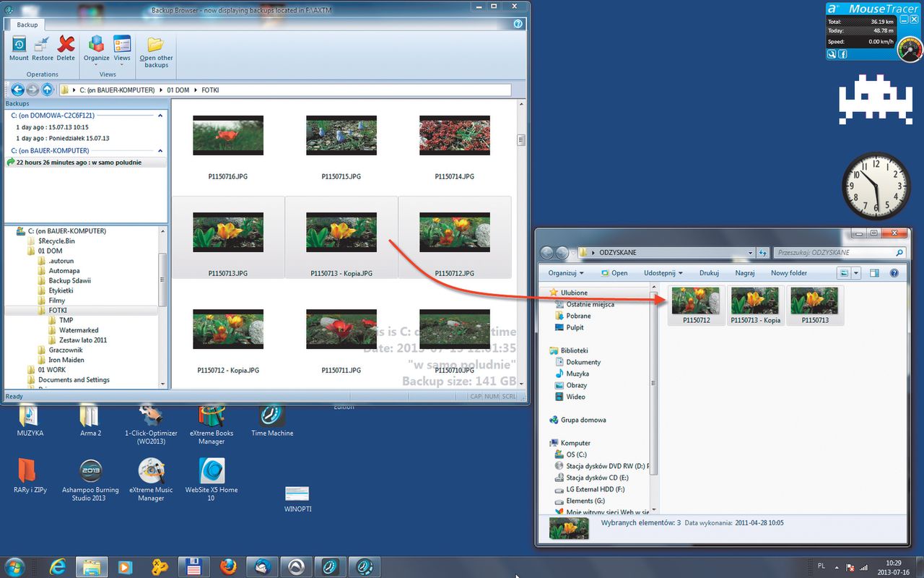Launch Firefox from the taskbar

pos(229,566)
